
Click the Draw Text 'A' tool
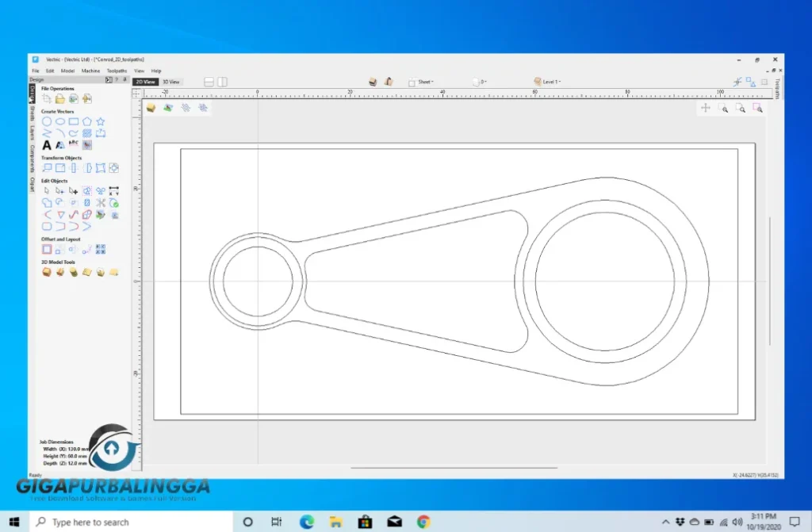click(47, 145)
